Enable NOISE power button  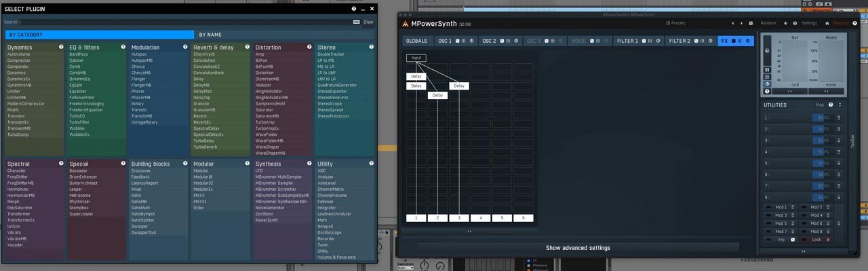pos(606,41)
